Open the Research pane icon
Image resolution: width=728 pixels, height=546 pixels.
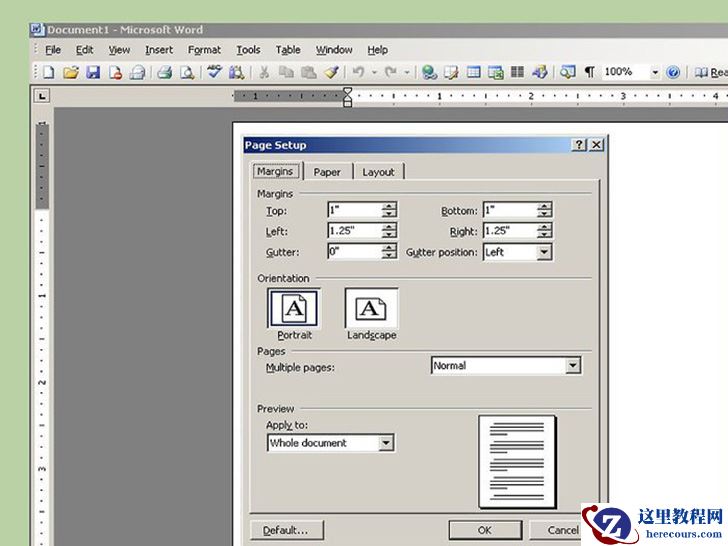[236, 72]
